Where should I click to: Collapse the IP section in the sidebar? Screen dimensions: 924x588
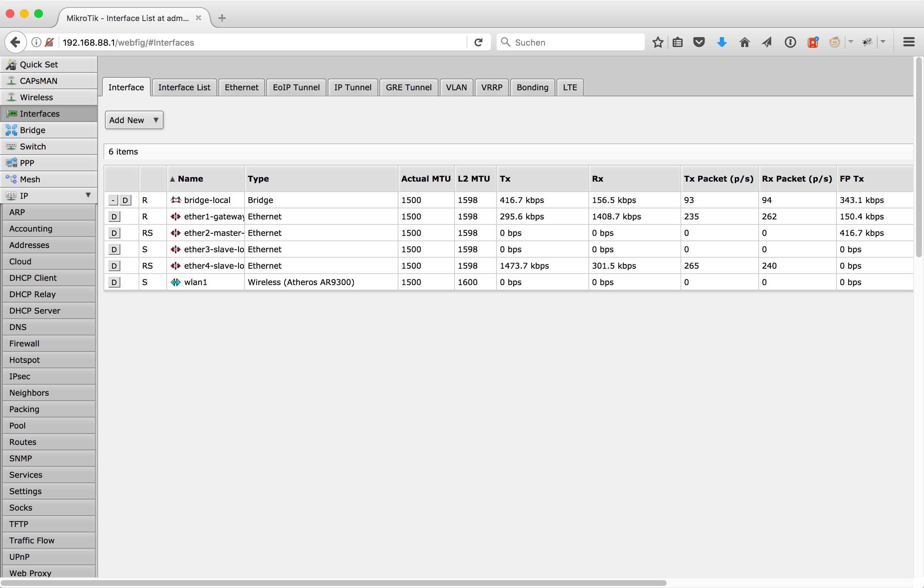tap(89, 195)
